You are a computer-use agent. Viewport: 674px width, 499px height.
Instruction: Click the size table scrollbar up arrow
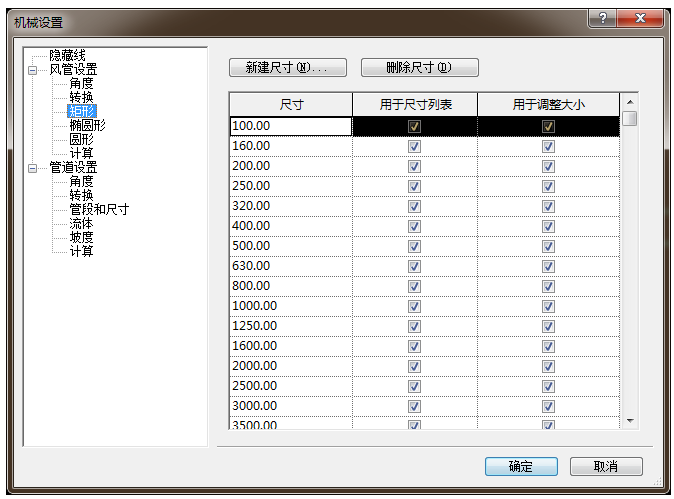point(630,102)
